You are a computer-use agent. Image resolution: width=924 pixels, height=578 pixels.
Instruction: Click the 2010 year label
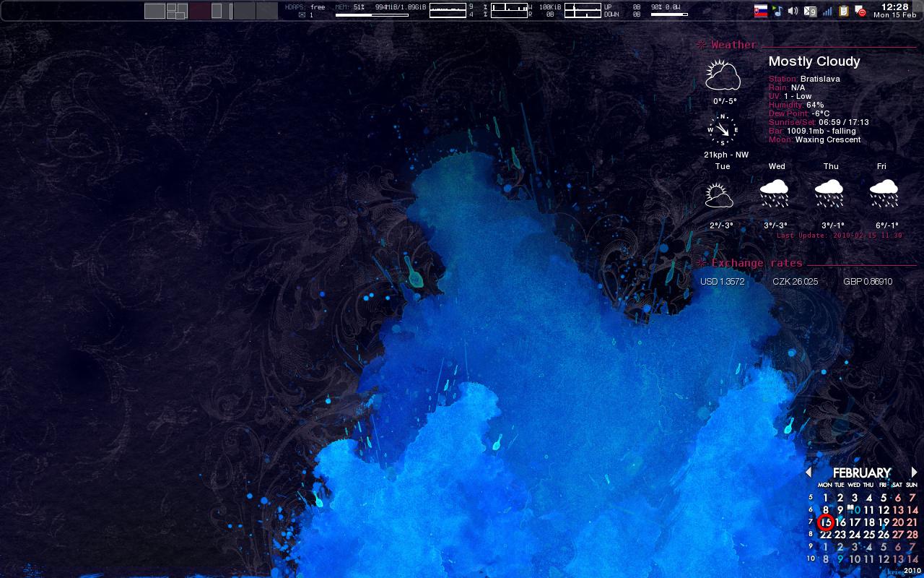[911, 570]
